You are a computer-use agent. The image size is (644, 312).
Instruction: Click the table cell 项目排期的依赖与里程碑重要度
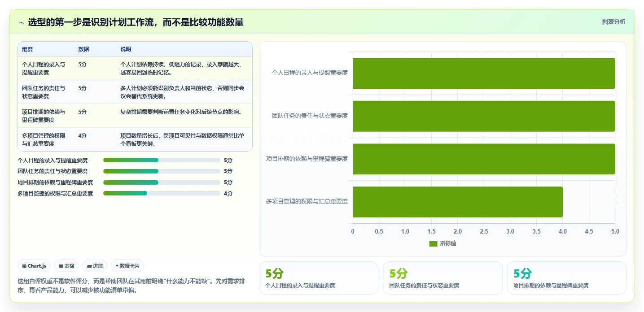[44, 116]
